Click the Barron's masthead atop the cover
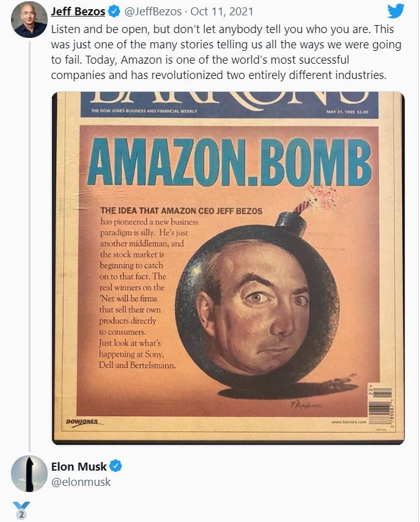420x522 pixels. [227, 100]
